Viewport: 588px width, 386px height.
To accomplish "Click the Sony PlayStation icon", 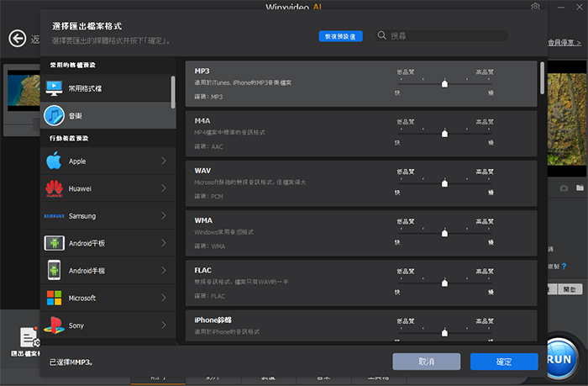I will pos(54,325).
